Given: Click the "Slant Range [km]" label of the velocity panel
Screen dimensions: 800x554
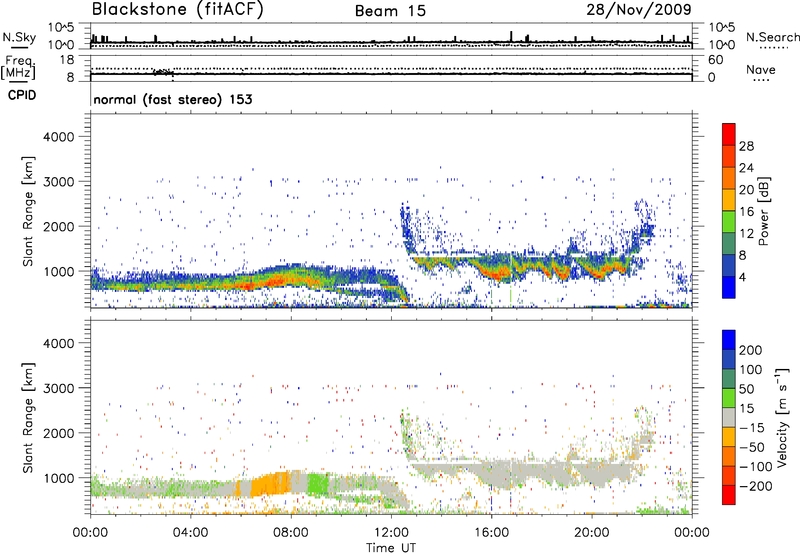Looking at the screenshot, I should (x=28, y=418).
